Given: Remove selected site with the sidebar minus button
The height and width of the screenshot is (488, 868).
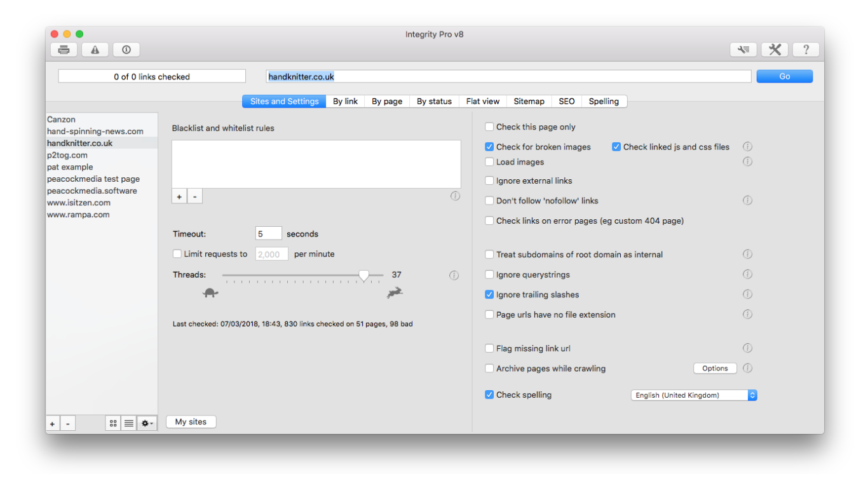Looking at the screenshot, I should click(x=68, y=423).
